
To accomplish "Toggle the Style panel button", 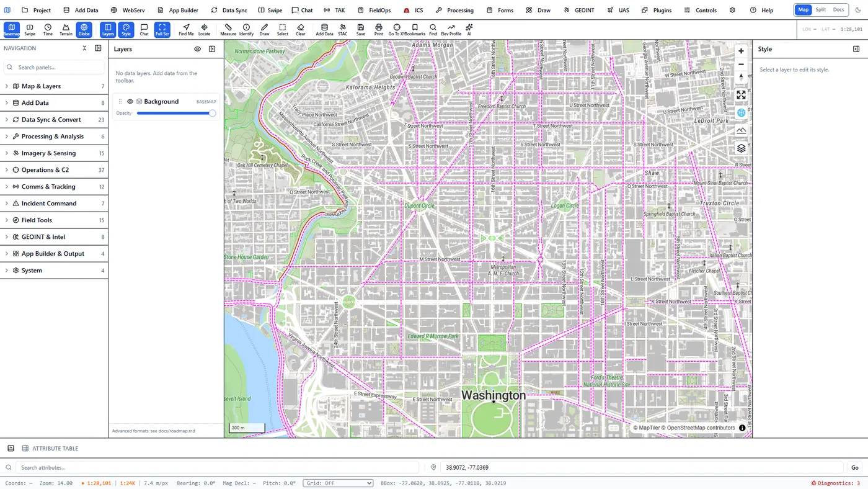I will [x=126, y=29].
